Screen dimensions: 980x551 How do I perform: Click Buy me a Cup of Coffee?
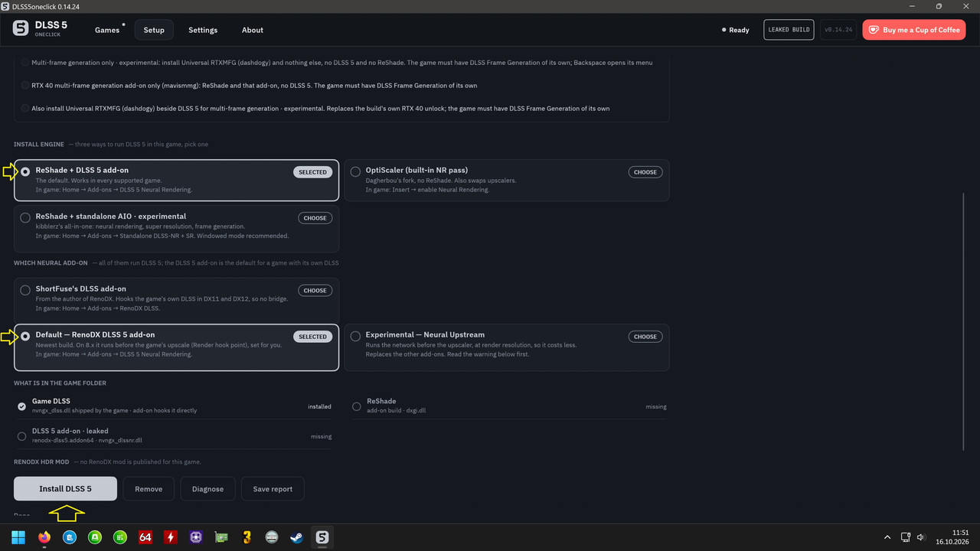tap(914, 30)
